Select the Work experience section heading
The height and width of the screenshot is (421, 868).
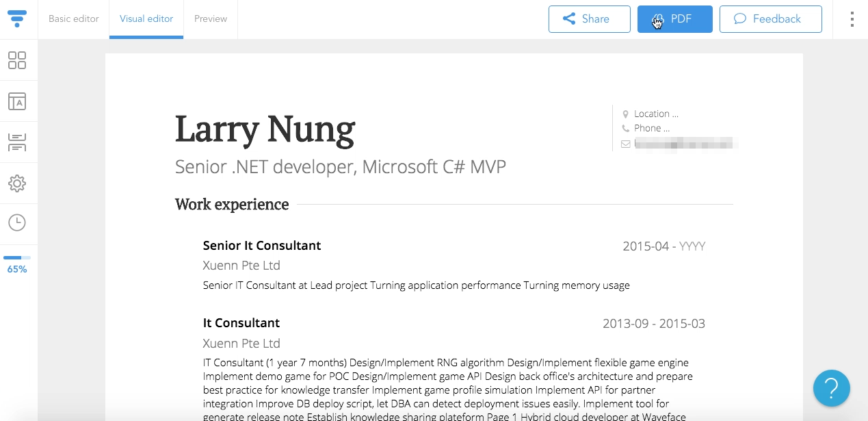coord(232,205)
